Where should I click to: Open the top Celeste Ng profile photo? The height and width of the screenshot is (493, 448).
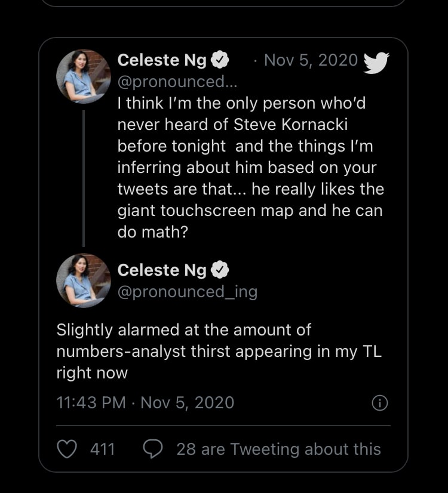click(84, 76)
